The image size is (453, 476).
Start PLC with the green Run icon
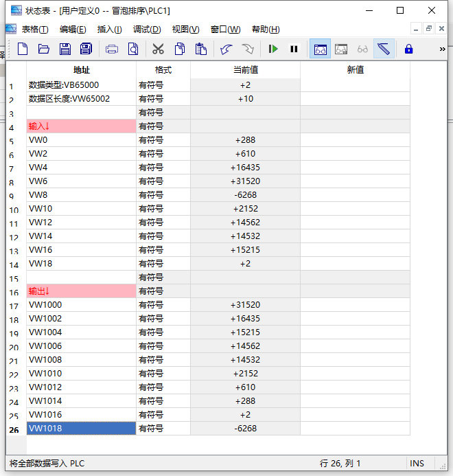(x=273, y=49)
